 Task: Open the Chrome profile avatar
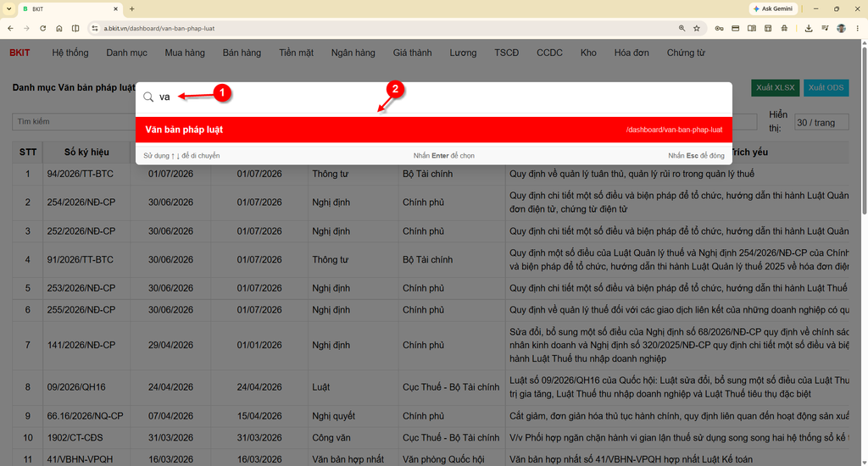click(x=842, y=28)
